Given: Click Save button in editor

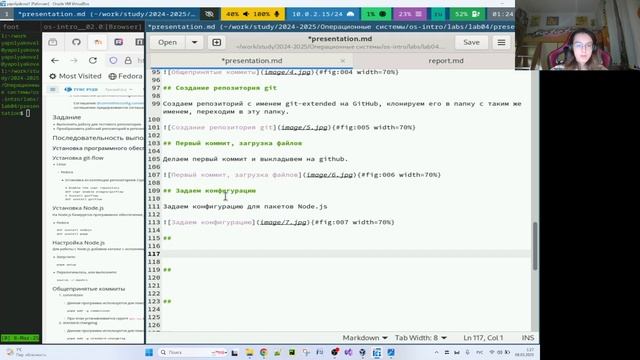Looking at the screenshot, I should click(471, 42).
